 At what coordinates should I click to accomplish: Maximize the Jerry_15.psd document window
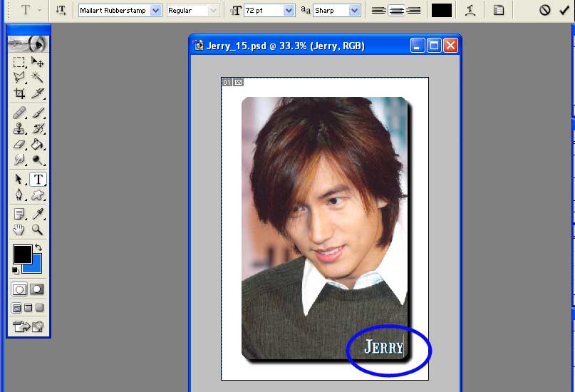pyautogui.click(x=434, y=46)
